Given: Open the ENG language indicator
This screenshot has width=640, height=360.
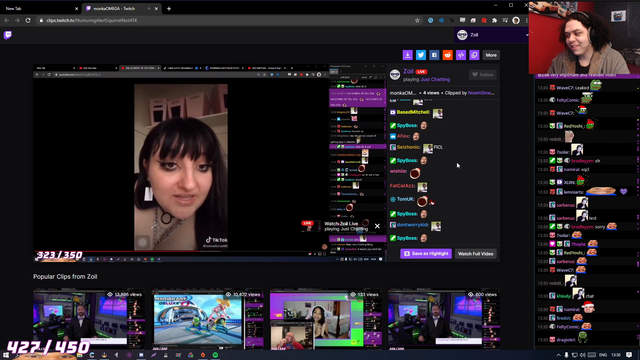Looking at the screenshot, I should 603,355.
